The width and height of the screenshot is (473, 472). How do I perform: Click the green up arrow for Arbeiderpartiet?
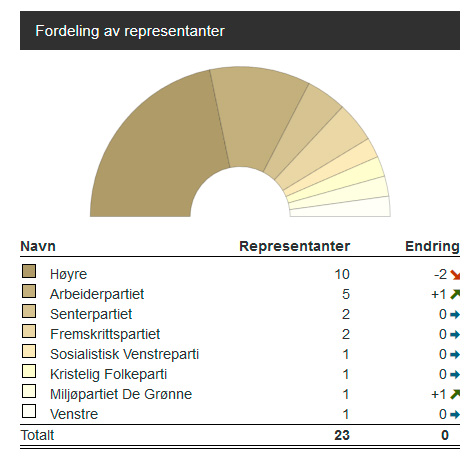click(x=455, y=294)
